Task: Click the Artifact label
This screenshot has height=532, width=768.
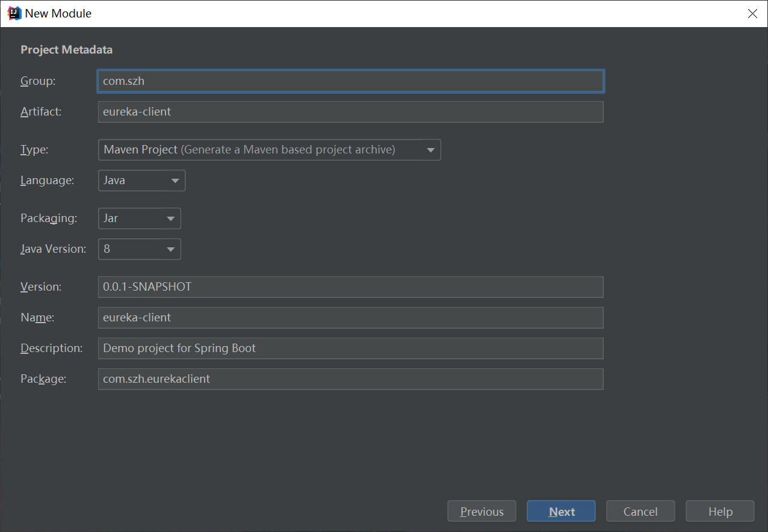Action: (x=41, y=112)
